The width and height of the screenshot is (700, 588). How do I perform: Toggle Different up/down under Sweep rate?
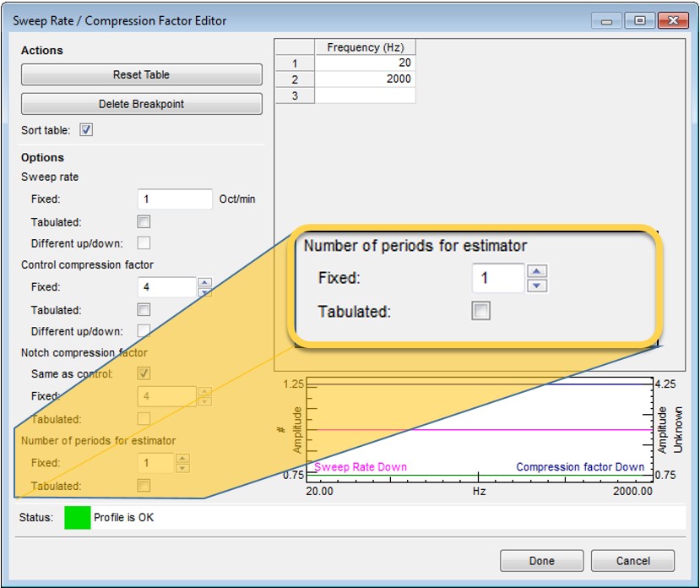coord(144,243)
